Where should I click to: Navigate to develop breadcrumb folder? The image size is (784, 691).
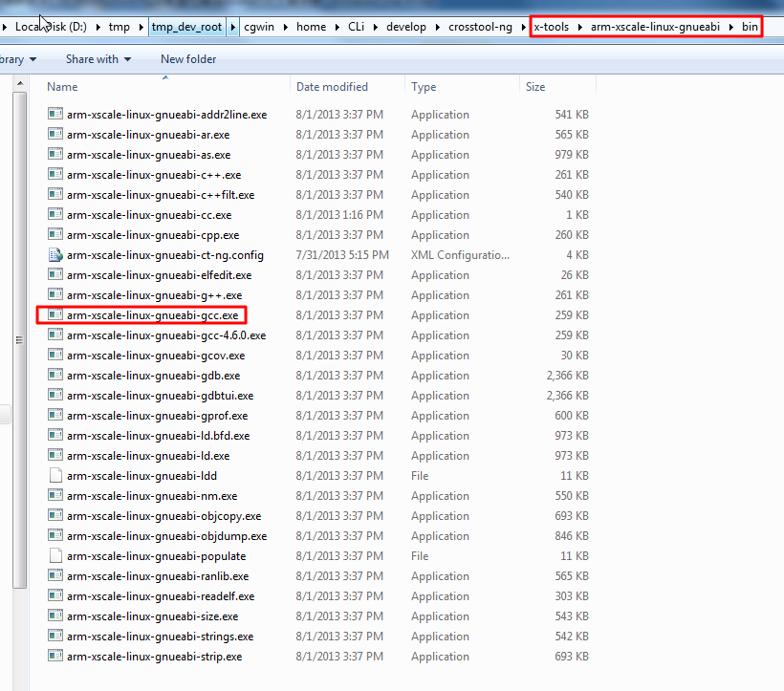coord(406,27)
